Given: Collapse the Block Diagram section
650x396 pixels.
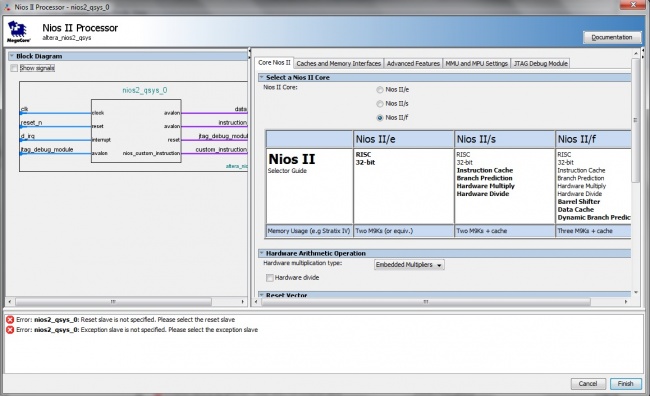Looking at the screenshot, I should coord(12,56).
